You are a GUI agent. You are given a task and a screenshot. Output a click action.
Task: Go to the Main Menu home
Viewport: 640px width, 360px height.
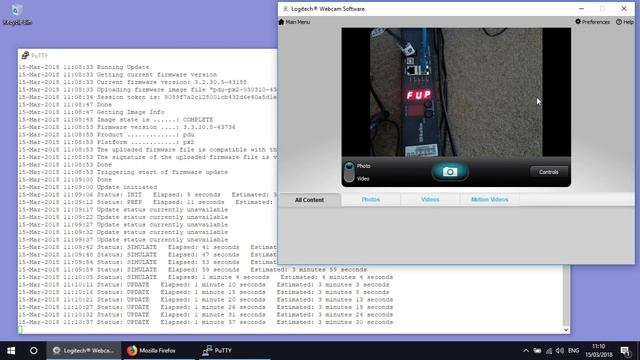click(x=294, y=22)
